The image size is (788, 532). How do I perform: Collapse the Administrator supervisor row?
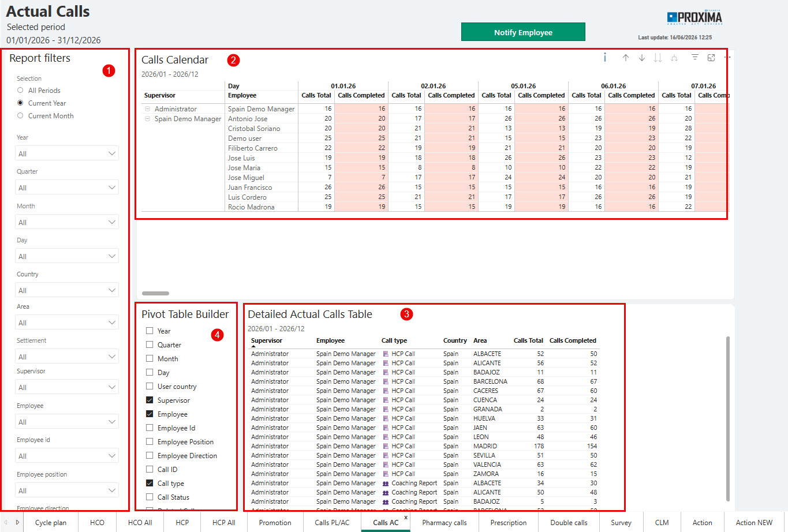(x=148, y=109)
